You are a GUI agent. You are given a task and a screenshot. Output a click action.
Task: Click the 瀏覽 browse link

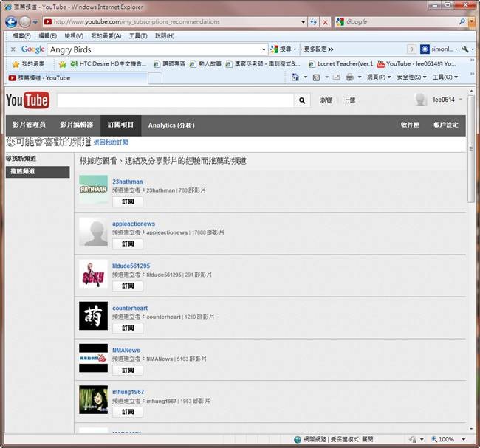point(326,100)
